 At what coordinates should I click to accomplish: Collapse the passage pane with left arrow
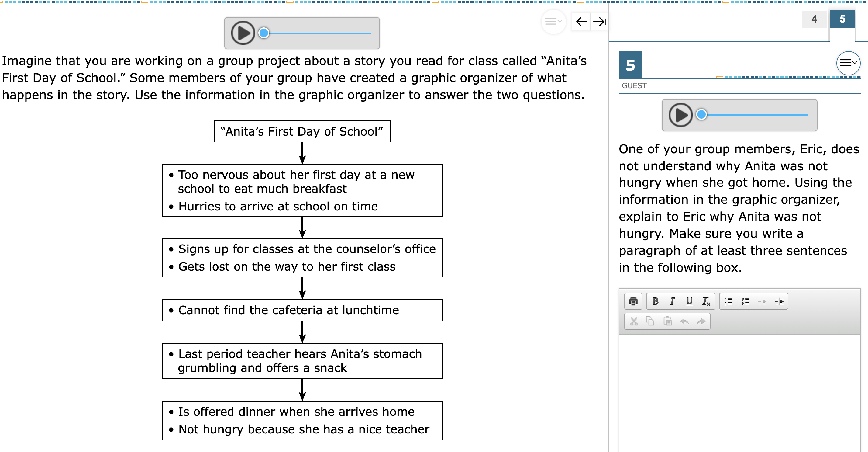pyautogui.click(x=581, y=22)
